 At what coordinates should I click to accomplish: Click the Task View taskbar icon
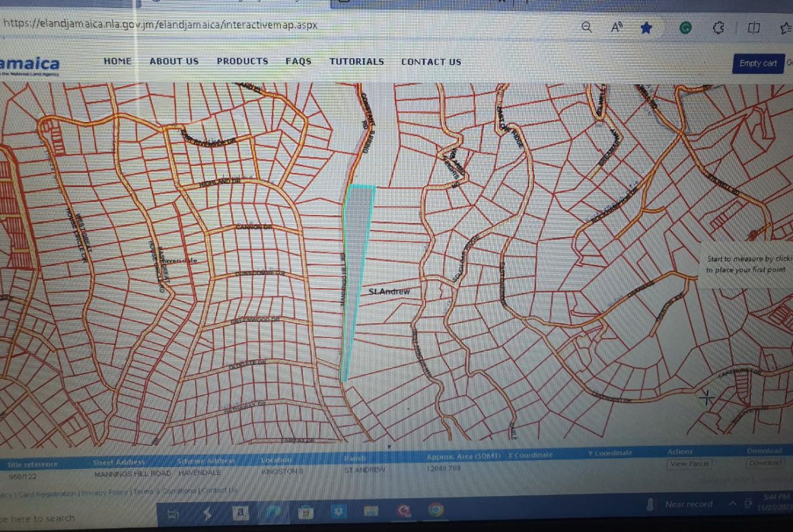173,514
